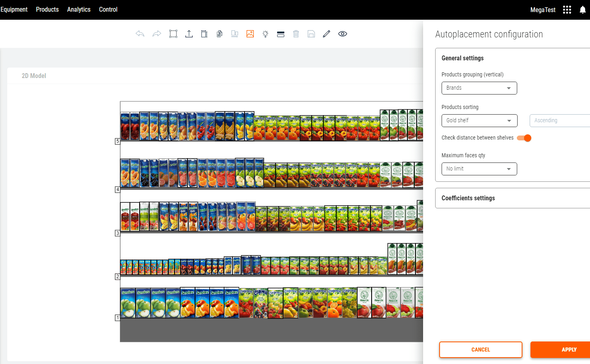The width and height of the screenshot is (590, 364).
Task: Open the Products menu
Action: coord(47,10)
